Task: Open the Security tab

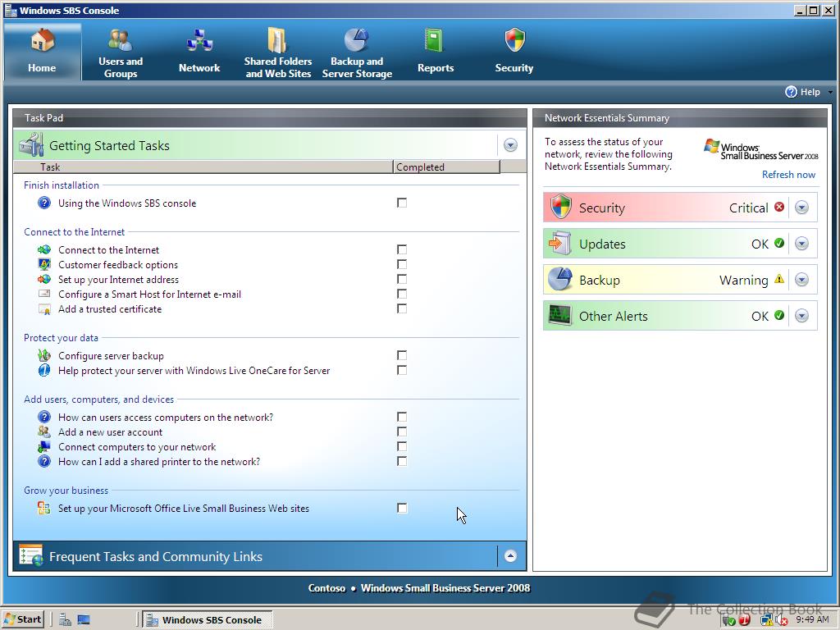Action: [x=514, y=52]
